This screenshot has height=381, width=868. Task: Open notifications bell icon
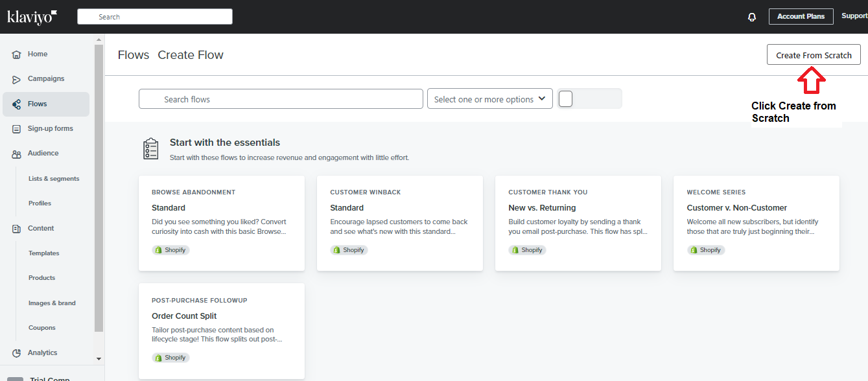752,17
